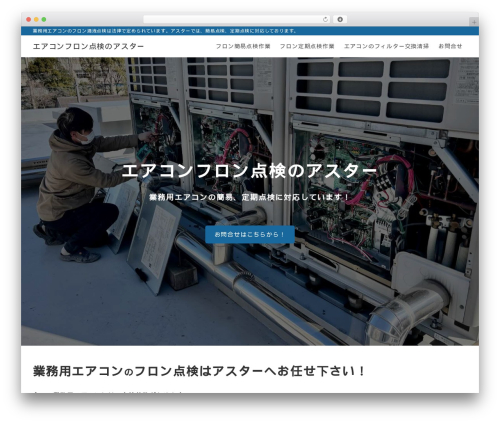Click the blue top announcement bar text
Image resolution: width=500 pixels, height=423 pixels.
tap(165, 31)
